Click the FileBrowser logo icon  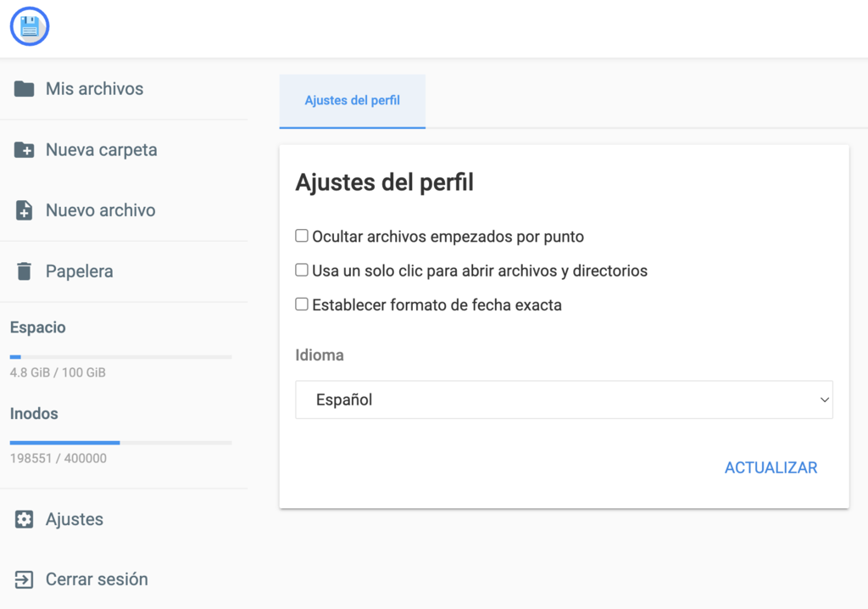29,26
